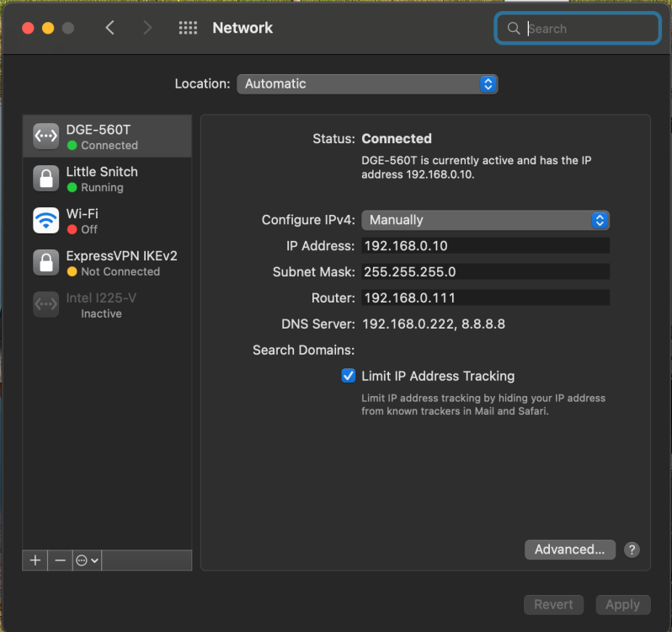Open the Configure IPv4 dropdown
The height and width of the screenshot is (632, 672).
[485, 220]
